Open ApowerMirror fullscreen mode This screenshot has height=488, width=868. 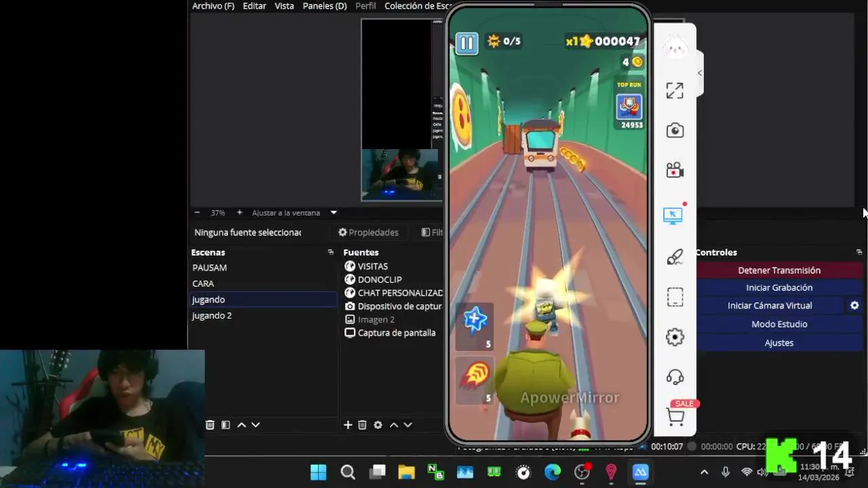click(675, 90)
